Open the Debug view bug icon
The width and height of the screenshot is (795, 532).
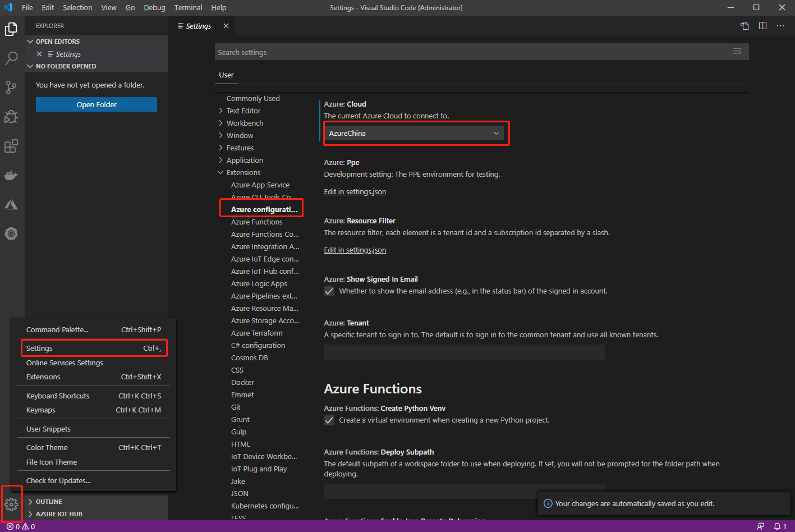11,117
